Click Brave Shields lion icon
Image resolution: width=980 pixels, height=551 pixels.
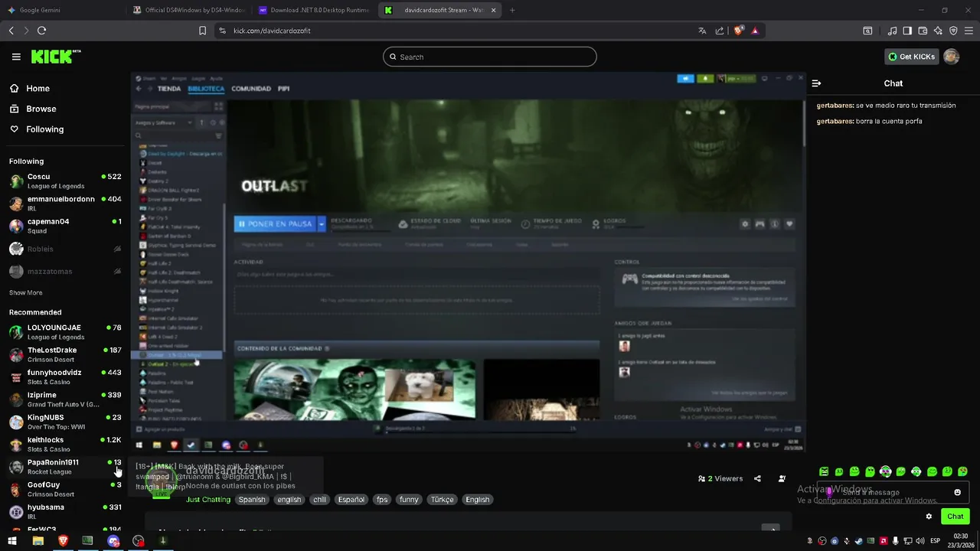739,31
